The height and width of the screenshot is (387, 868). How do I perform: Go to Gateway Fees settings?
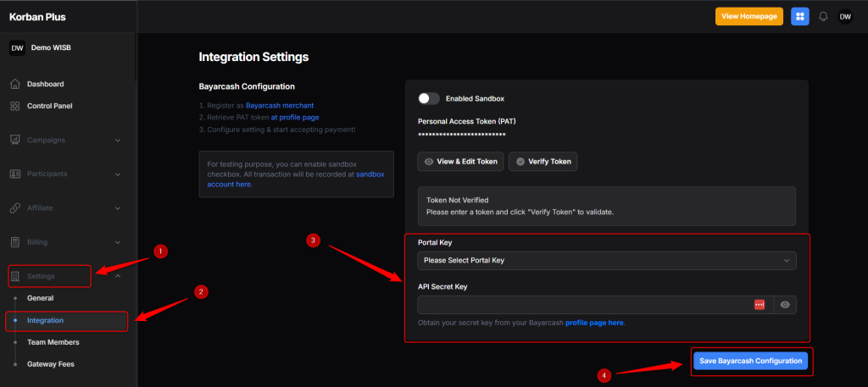(50, 364)
